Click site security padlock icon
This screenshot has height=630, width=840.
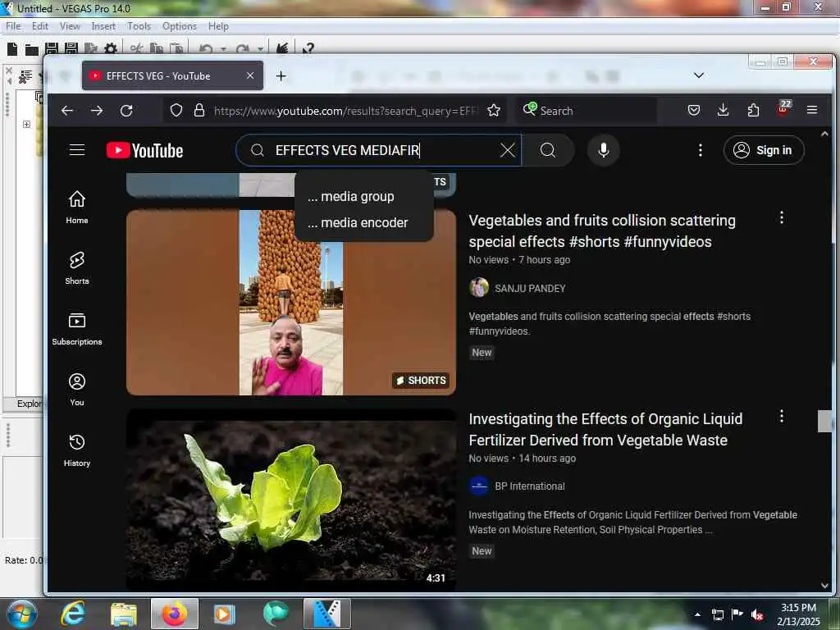[199, 111]
